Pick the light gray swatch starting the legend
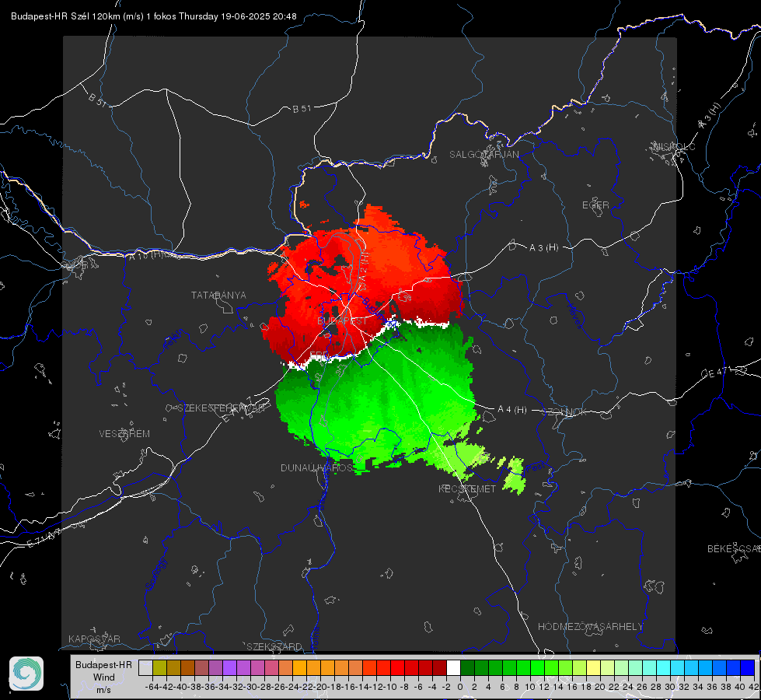The height and width of the screenshot is (700, 761). 145,667
